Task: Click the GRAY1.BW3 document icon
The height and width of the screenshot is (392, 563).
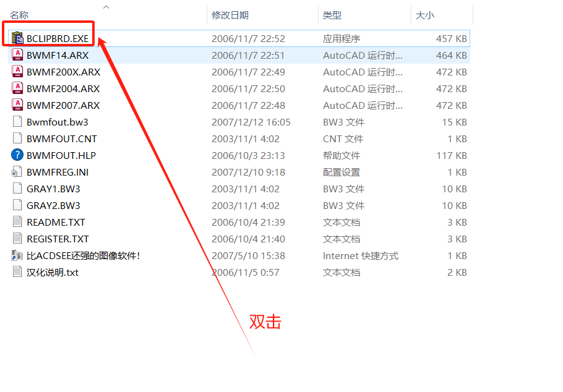Action: point(17,189)
